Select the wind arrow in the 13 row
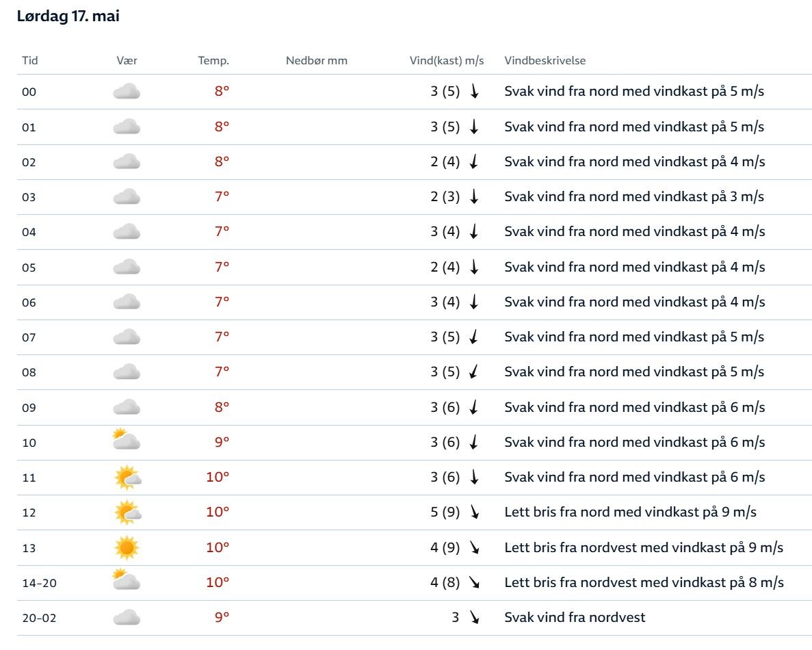This screenshot has height=650, width=812. [474, 547]
